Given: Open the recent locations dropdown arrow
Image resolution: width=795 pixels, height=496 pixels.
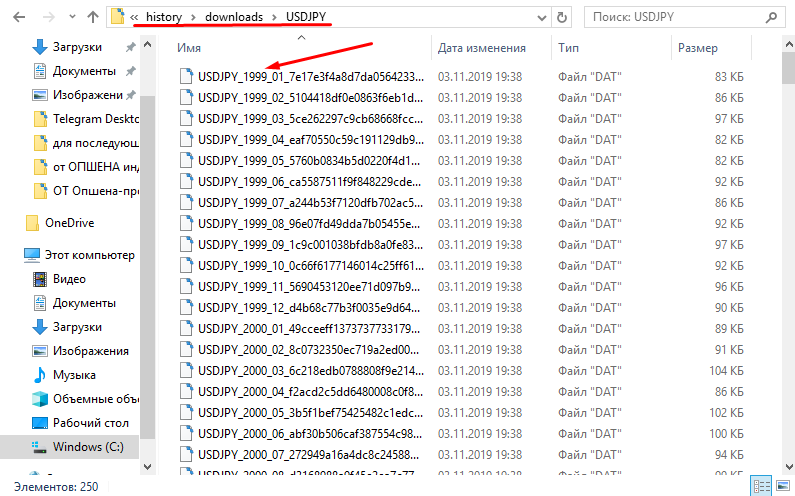Looking at the screenshot, I should coord(73,17).
